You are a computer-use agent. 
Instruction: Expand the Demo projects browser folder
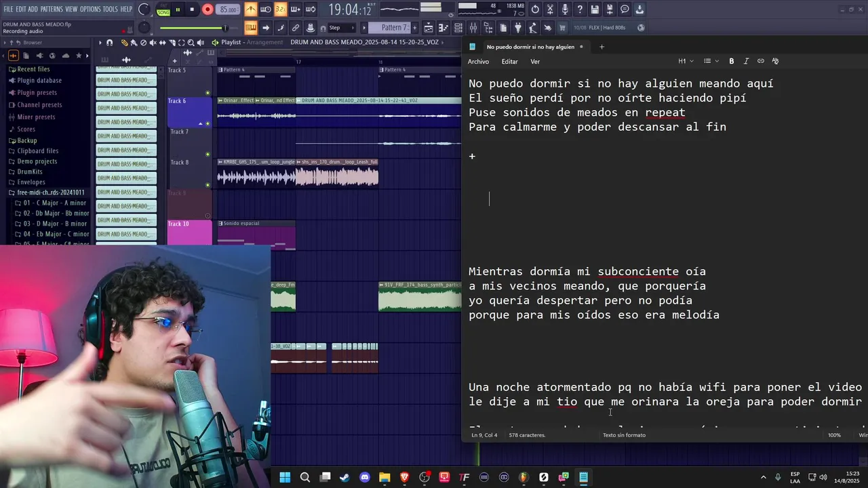(37, 162)
